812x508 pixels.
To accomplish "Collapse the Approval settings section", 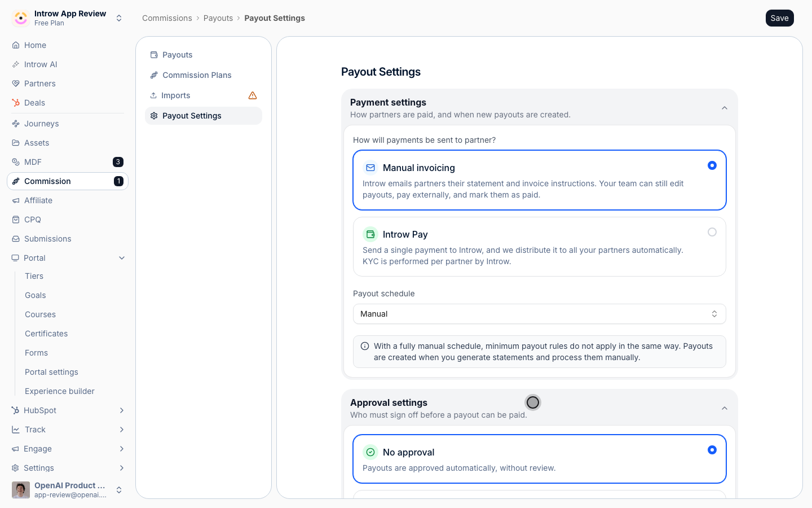I will (725, 408).
